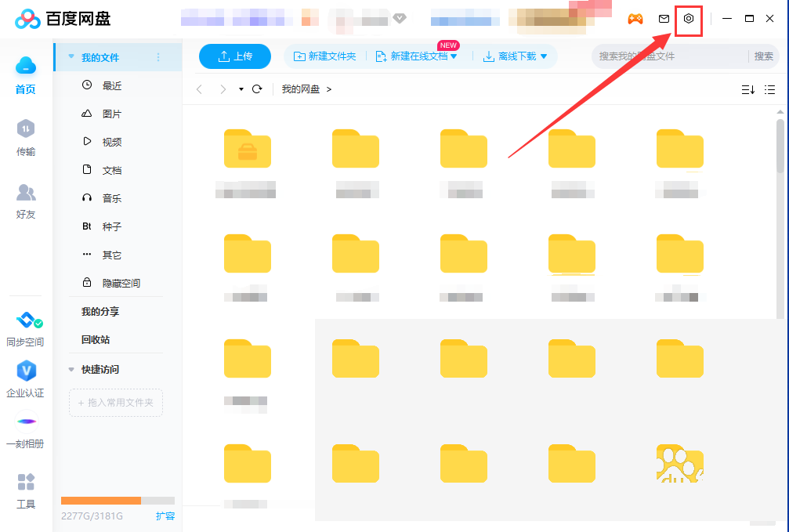Click 新建文件夹 button

coord(324,56)
